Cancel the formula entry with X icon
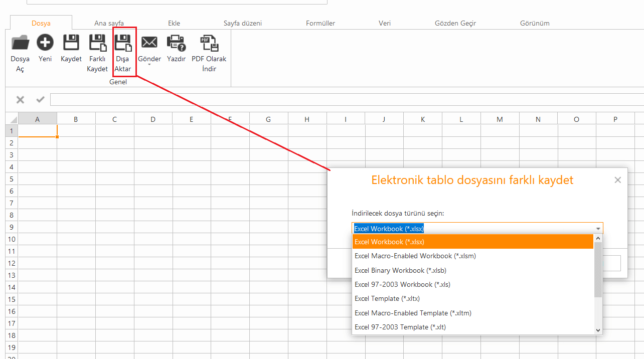This screenshot has height=359, width=644. pos(20,100)
